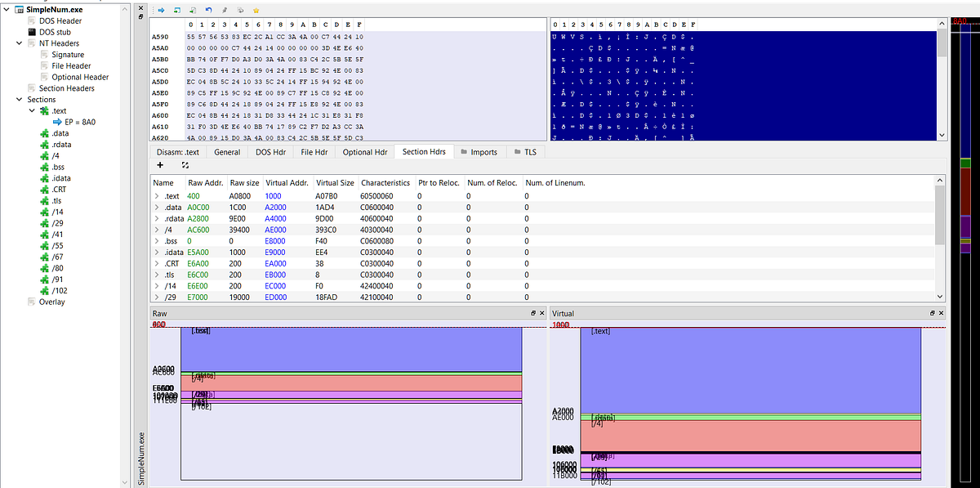The image size is (980, 488).
Task: Select the DOS Header tree item
Action: point(60,21)
